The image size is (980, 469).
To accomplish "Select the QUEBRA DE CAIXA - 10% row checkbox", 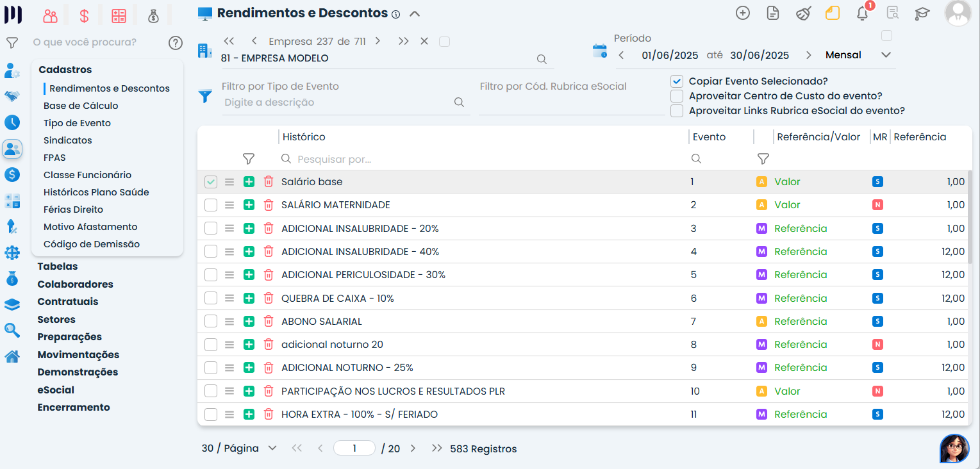I will [211, 298].
